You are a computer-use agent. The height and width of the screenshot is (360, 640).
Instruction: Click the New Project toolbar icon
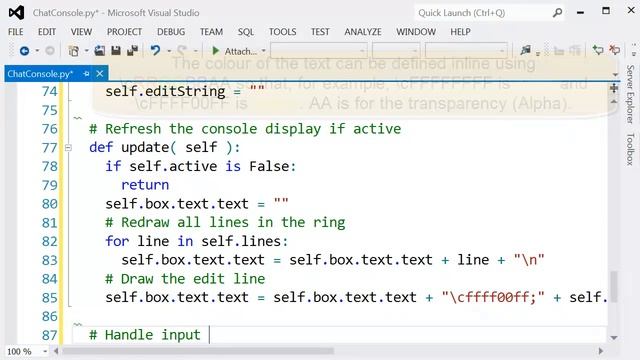74,51
